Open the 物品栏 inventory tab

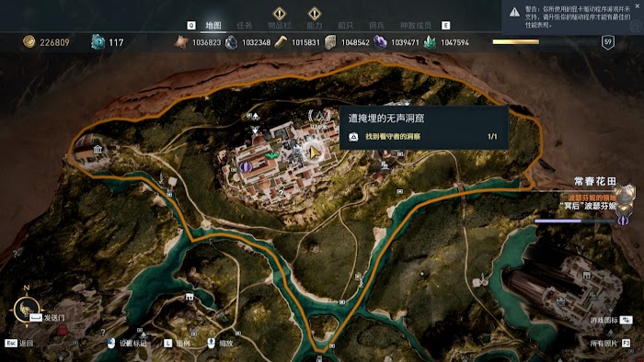280,26
